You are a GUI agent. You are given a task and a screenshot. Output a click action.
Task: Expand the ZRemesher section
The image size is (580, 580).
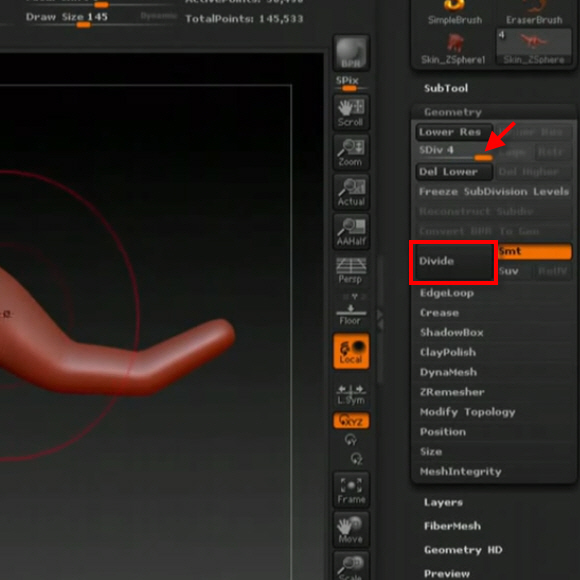(452, 392)
